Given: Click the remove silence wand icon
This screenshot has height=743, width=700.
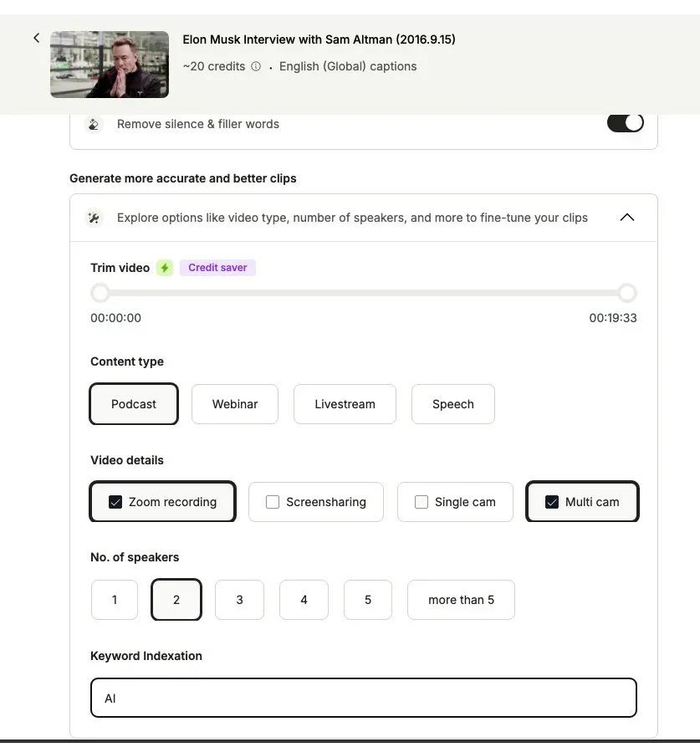Looking at the screenshot, I should (94, 124).
